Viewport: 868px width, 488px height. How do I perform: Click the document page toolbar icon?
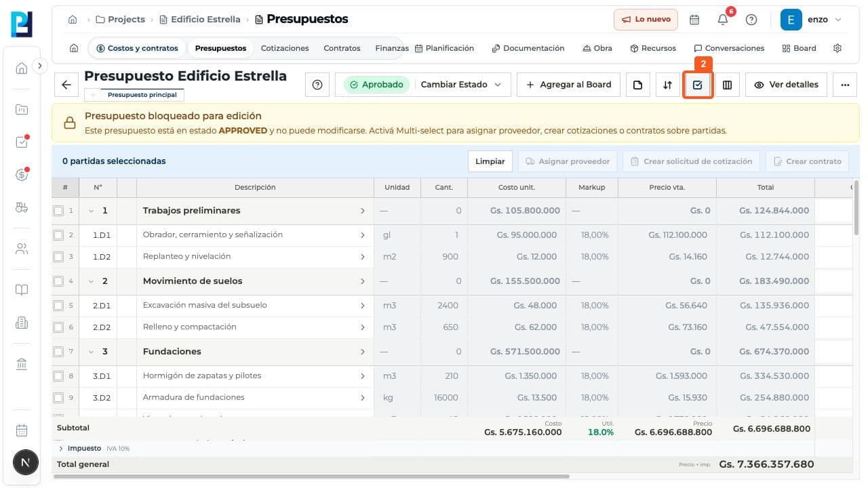pos(638,85)
